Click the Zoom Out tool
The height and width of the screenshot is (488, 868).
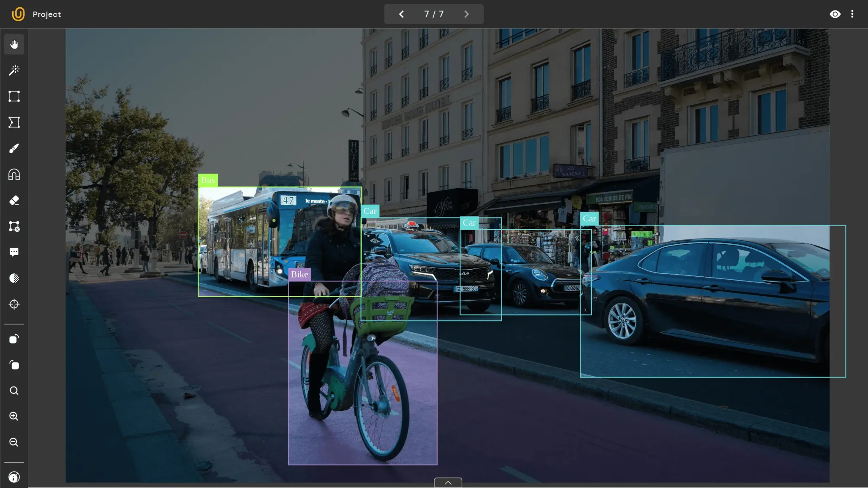click(14, 442)
